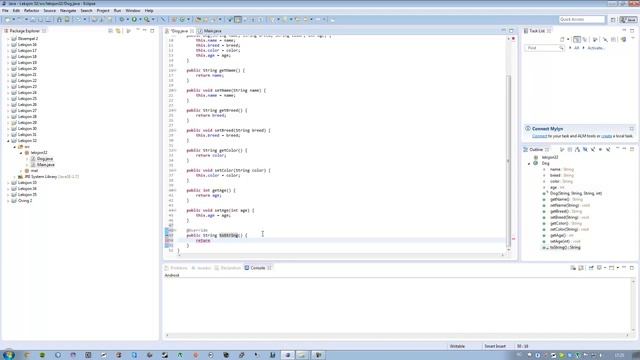The height and width of the screenshot is (360, 640).
Task: Click the New Task icon in Task List
Action: pyautogui.click(x=562, y=40)
